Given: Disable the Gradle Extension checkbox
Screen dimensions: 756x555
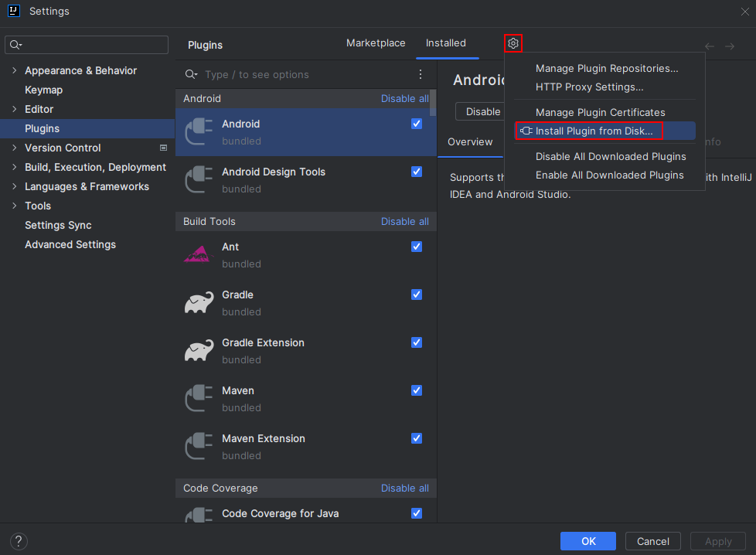Looking at the screenshot, I should click(417, 342).
